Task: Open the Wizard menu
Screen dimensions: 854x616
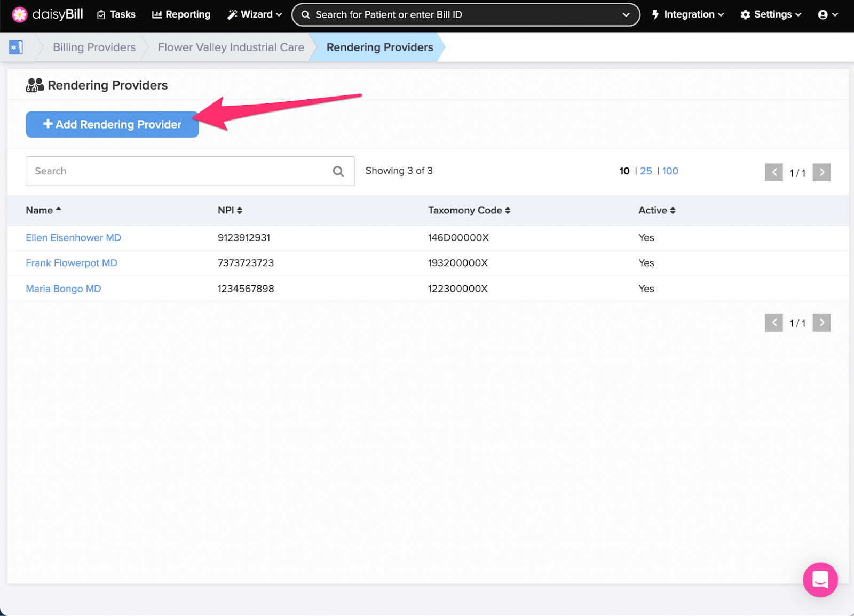Action: [255, 15]
